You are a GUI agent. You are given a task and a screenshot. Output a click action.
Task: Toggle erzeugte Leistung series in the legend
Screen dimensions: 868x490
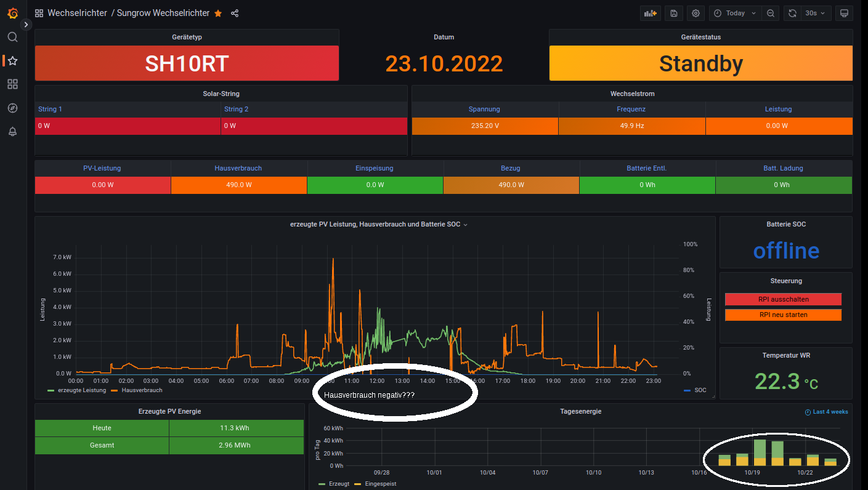pos(81,390)
